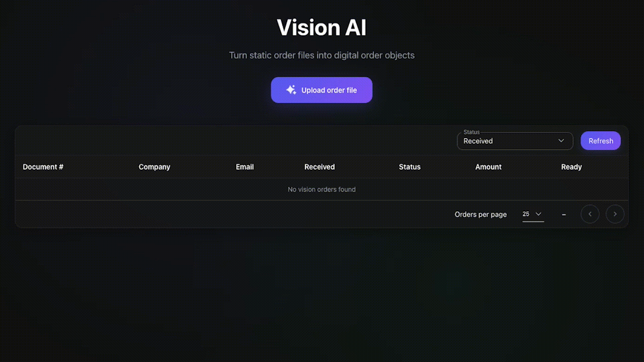The width and height of the screenshot is (644, 362).
Task: Click the dash indicator near pagination
Action: pos(564,215)
